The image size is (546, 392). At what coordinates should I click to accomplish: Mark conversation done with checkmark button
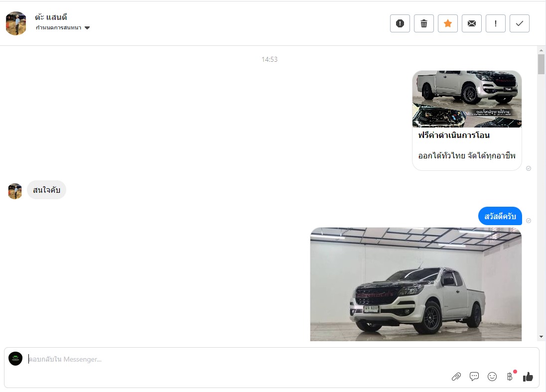coord(520,23)
